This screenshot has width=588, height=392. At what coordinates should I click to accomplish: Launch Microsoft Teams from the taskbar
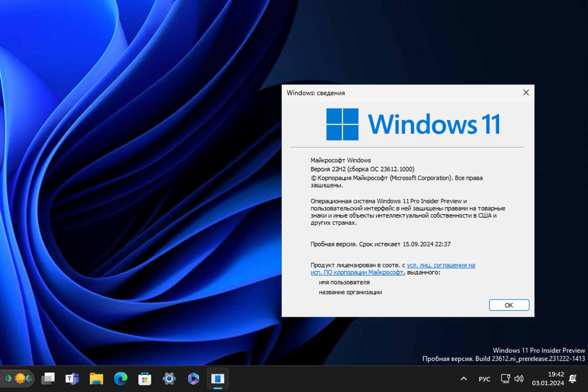pos(72,378)
